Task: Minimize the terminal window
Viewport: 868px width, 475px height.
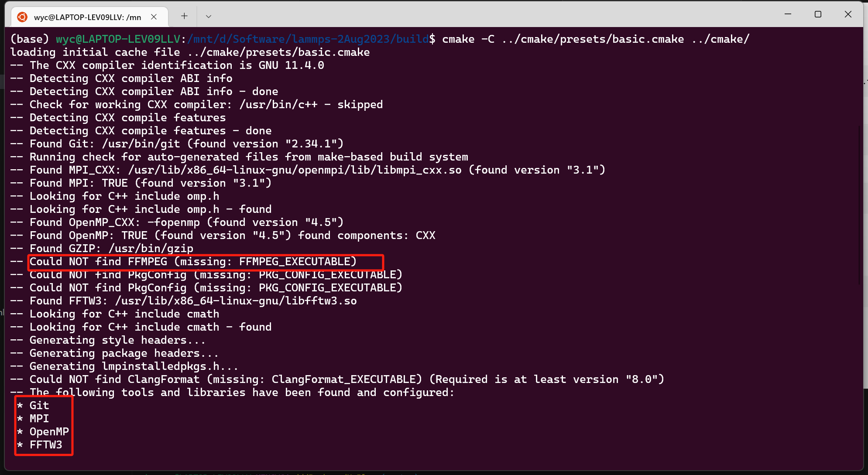Action: click(x=788, y=14)
